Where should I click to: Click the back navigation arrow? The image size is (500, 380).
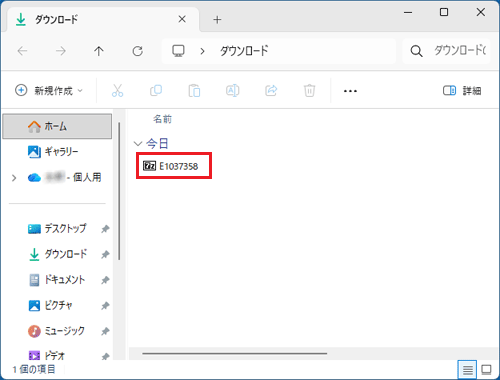(x=22, y=51)
